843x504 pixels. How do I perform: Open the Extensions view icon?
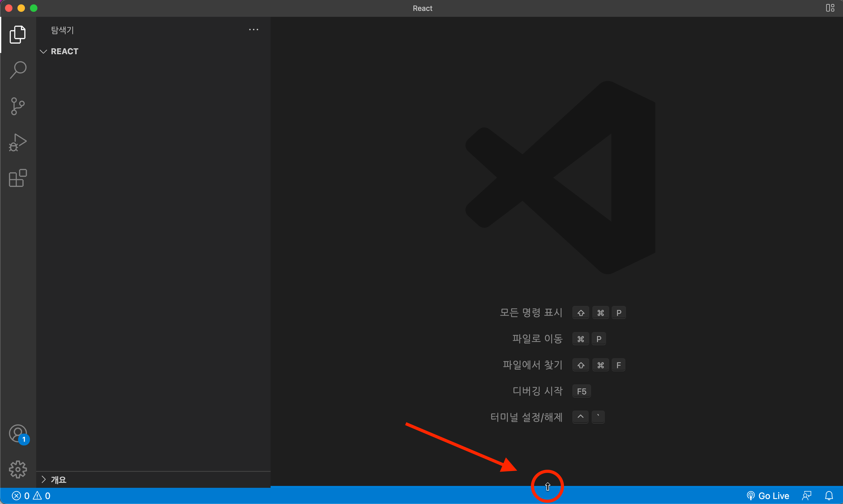pos(18,178)
